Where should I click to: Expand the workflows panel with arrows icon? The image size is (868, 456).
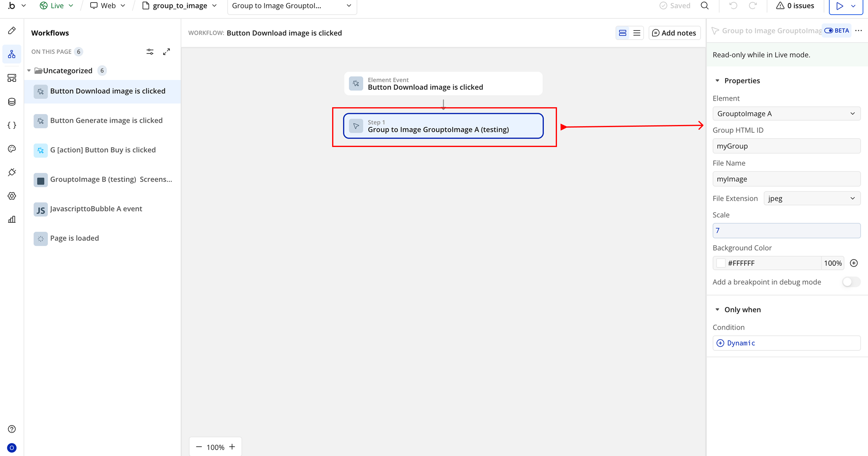(x=166, y=52)
